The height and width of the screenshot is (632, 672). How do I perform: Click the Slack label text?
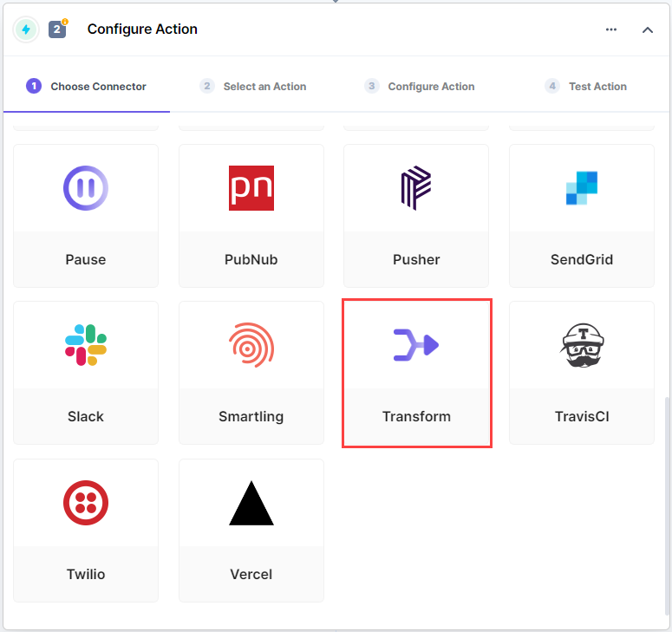(86, 416)
